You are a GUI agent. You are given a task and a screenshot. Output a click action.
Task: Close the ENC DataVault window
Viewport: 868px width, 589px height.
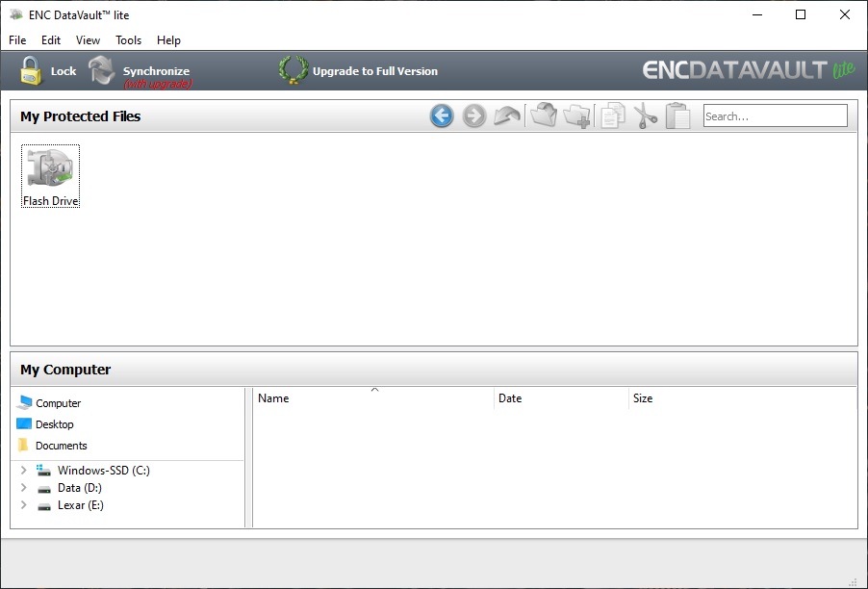845,15
